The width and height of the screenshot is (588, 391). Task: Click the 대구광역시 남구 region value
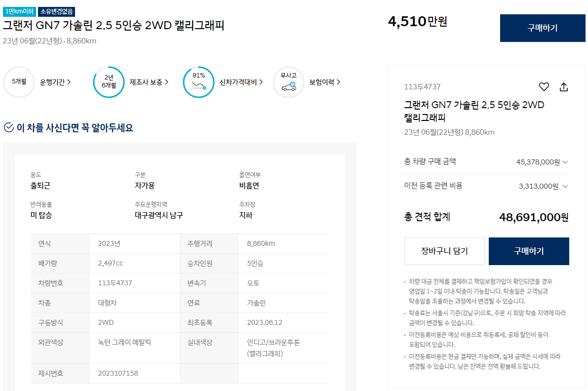click(x=158, y=215)
